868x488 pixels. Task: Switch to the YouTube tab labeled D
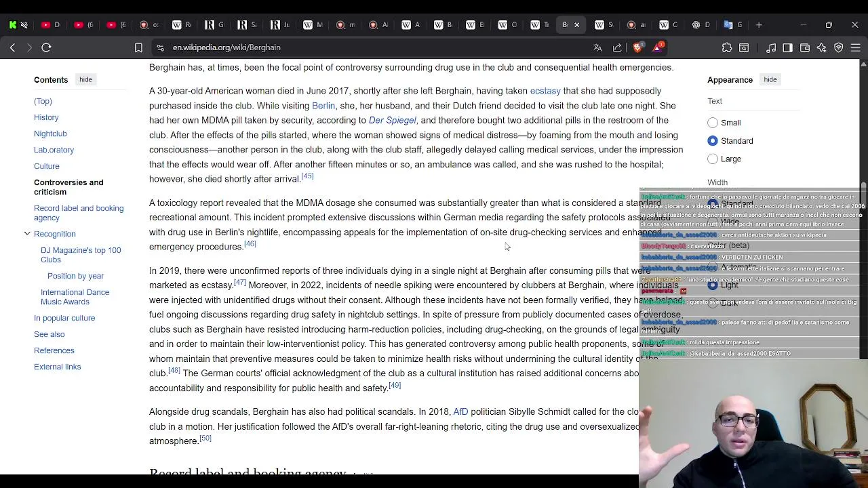coord(51,25)
